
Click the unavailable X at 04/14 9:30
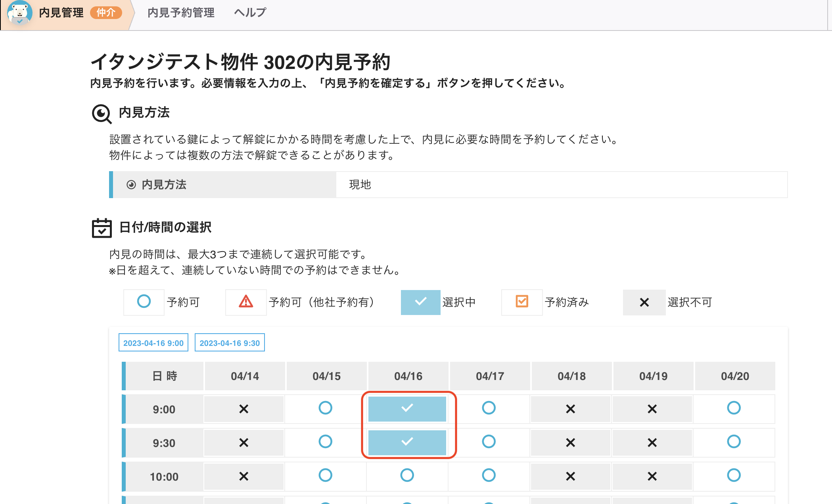(x=244, y=443)
